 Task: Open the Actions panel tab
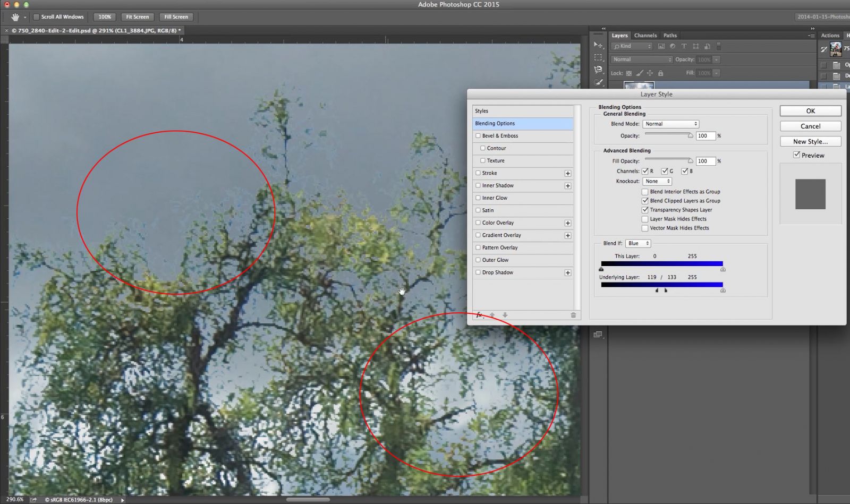(x=830, y=35)
